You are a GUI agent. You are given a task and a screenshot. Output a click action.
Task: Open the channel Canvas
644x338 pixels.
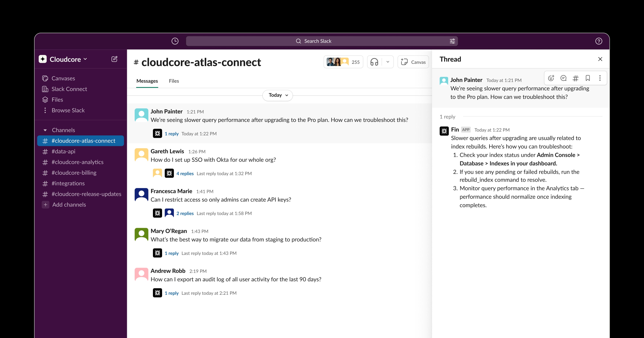click(413, 62)
